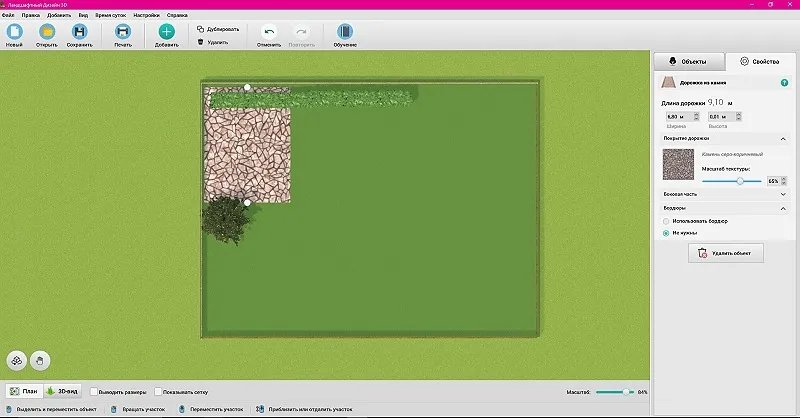Click the round rotate-view button on canvas
The width and height of the screenshot is (800, 418).
(16, 361)
